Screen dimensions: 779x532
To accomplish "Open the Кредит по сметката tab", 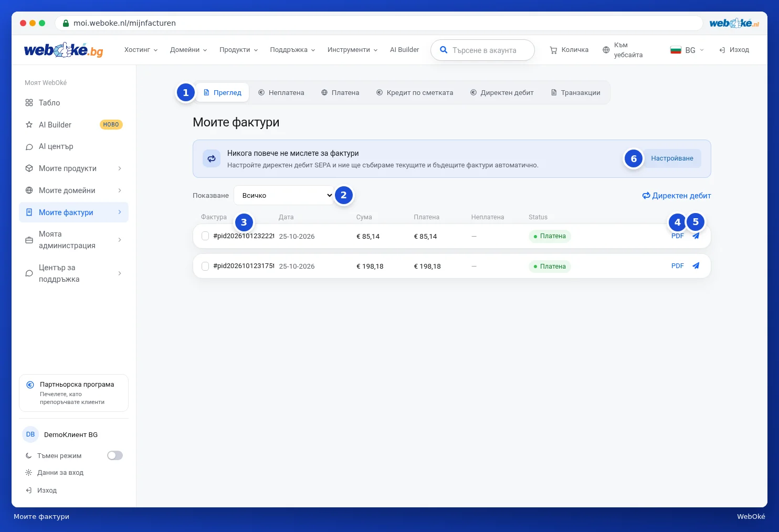I will pyautogui.click(x=415, y=93).
